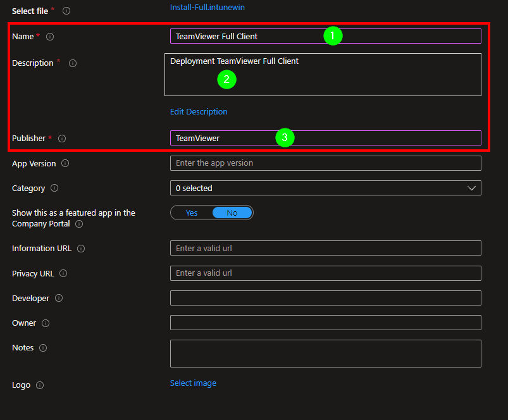Click the info icon beside App Version
The height and width of the screenshot is (420, 508).
(x=65, y=163)
